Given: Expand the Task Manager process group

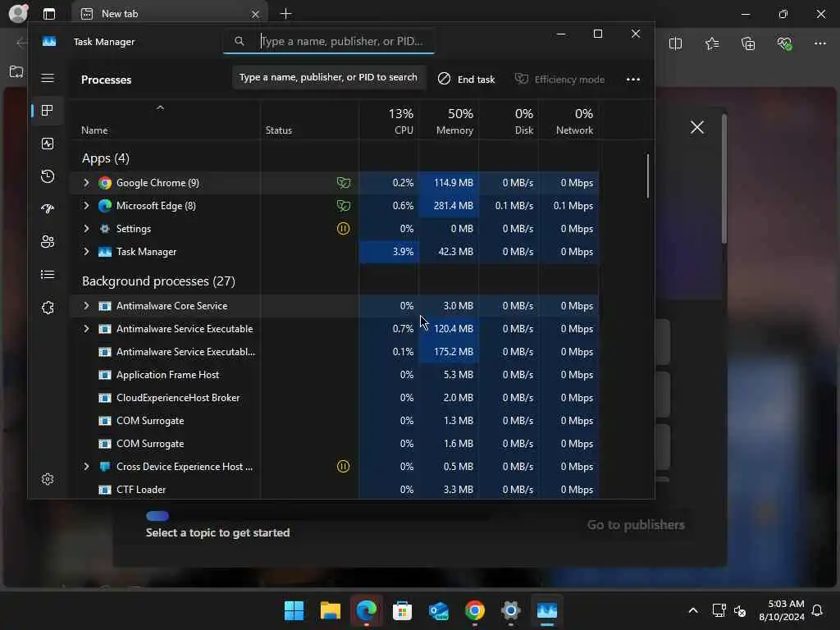Looking at the screenshot, I should [86, 252].
